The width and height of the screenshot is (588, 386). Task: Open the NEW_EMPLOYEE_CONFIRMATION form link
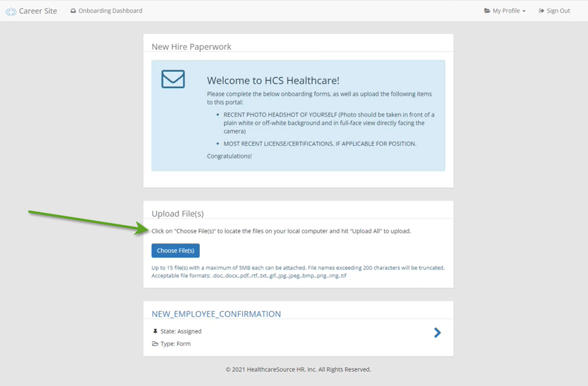point(216,314)
